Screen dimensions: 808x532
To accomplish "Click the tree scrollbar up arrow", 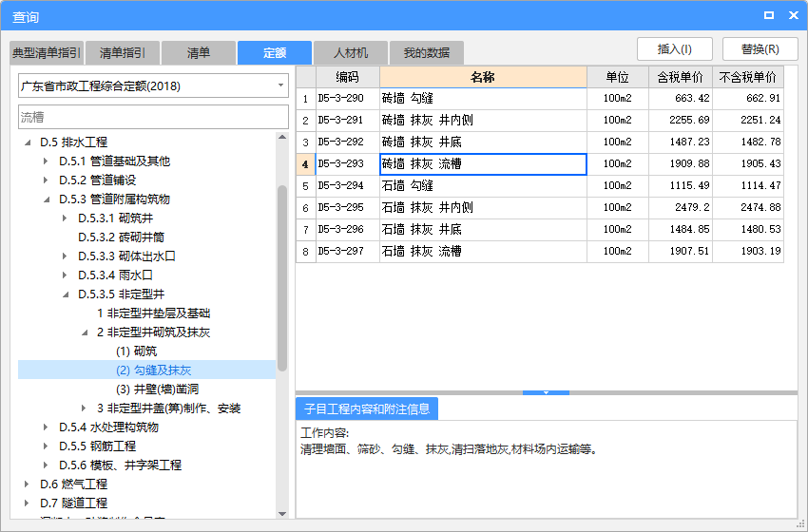I will click(x=282, y=138).
